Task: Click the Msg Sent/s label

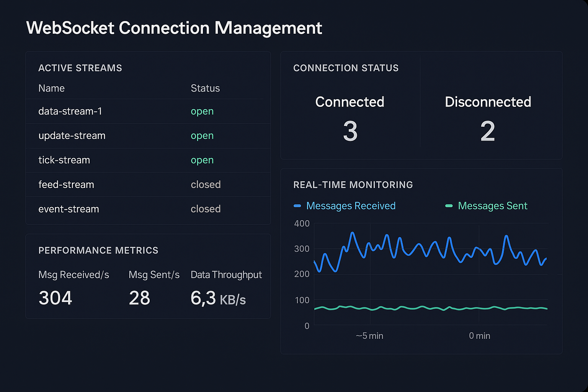Action: pyautogui.click(x=154, y=275)
